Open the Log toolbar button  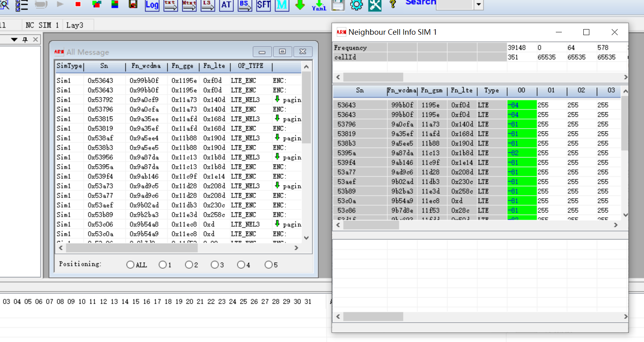(152, 5)
